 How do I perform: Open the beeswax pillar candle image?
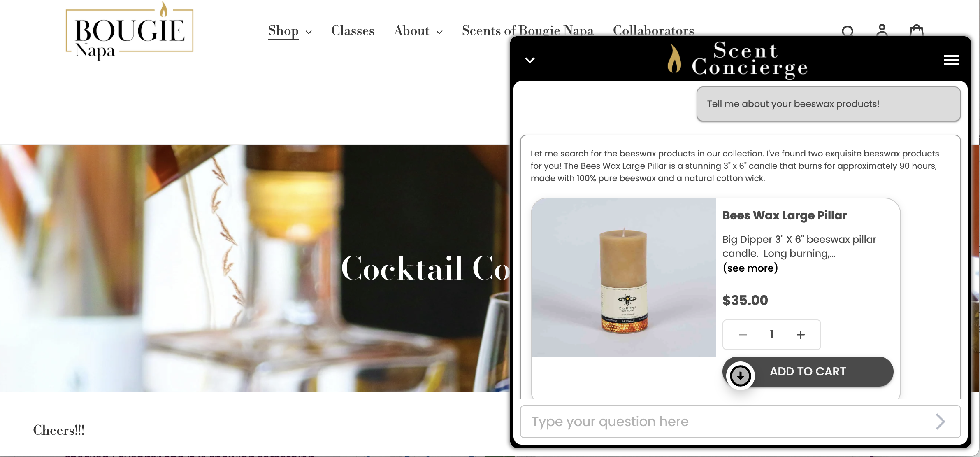pos(623,277)
